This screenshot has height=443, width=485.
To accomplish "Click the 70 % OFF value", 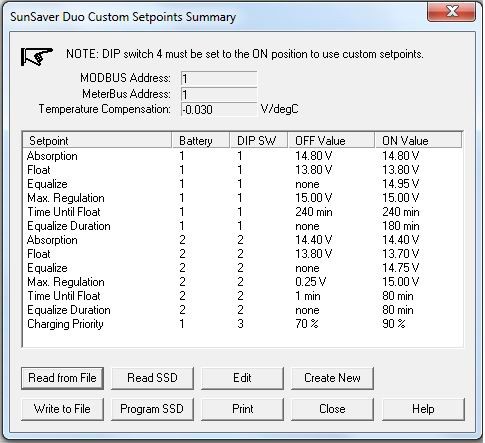I will [307, 324].
